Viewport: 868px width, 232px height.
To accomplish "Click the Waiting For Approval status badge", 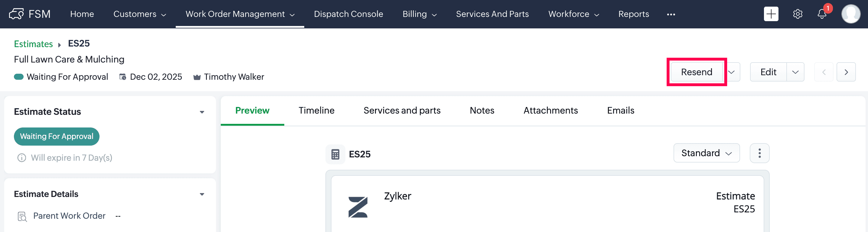I will tap(57, 136).
